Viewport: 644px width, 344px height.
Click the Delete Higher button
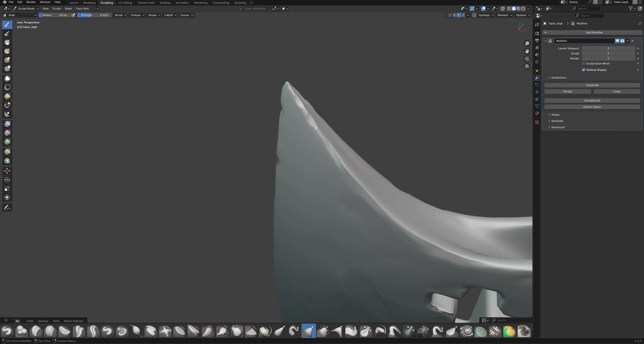[592, 107]
